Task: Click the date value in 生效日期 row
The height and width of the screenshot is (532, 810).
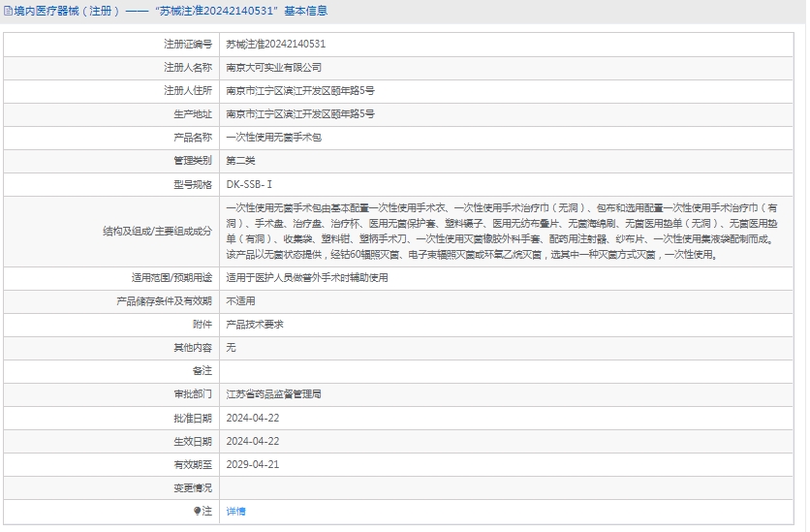Action: click(252, 441)
